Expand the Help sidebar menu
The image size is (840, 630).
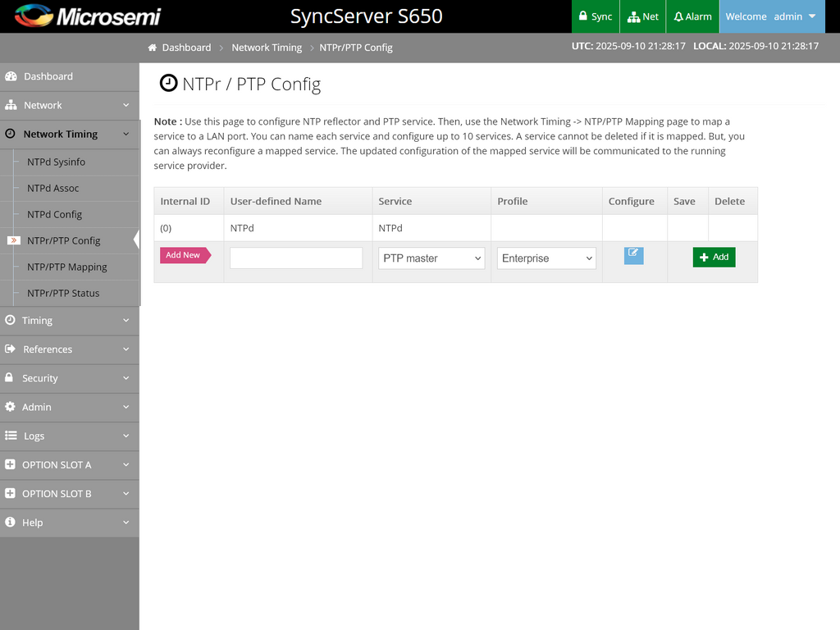70,523
